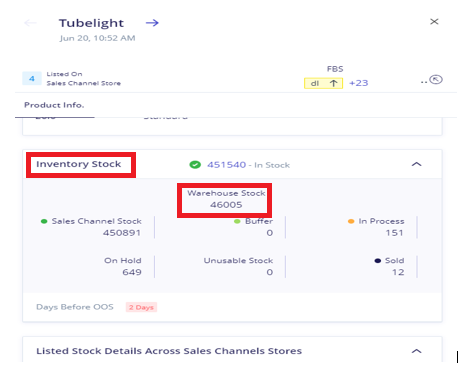Screen dimensions: 460x379
Task: Select the yellow dl channel tag
Action: (x=323, y=83)
